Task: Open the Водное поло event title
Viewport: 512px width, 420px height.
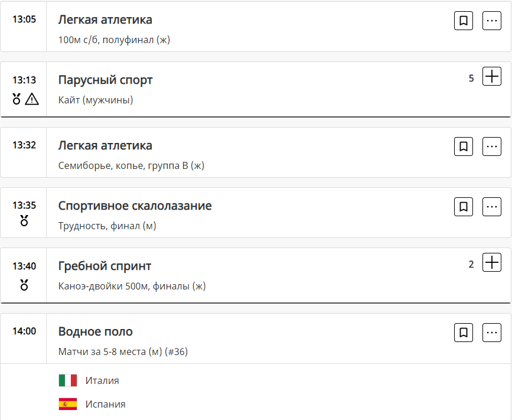Action: 95,331
